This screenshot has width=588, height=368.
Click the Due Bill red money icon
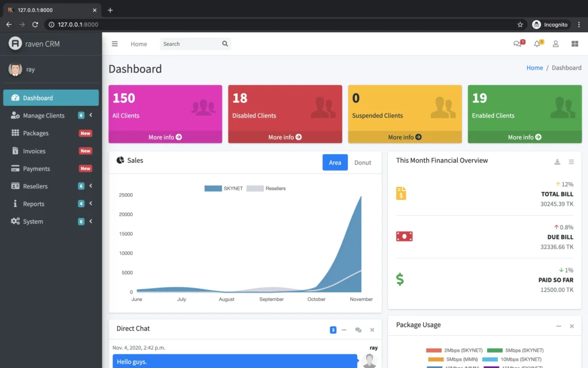click(404, 236)
